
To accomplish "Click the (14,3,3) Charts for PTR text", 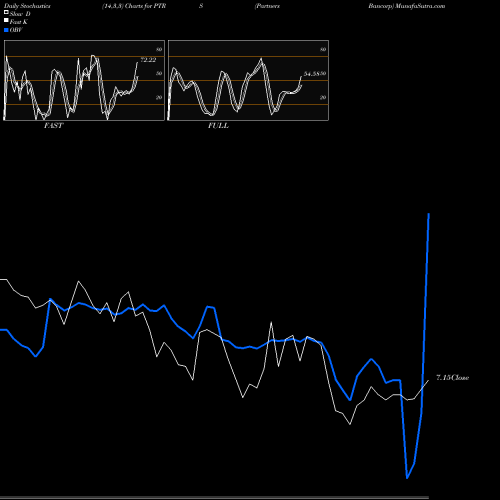I will (x=134, y=6).
